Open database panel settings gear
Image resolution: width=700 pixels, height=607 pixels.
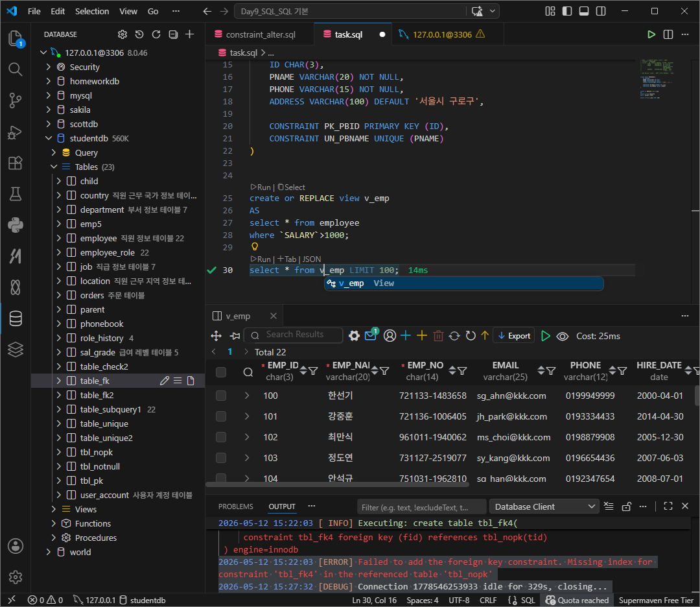pyautogui.click(x=122, y=34)
